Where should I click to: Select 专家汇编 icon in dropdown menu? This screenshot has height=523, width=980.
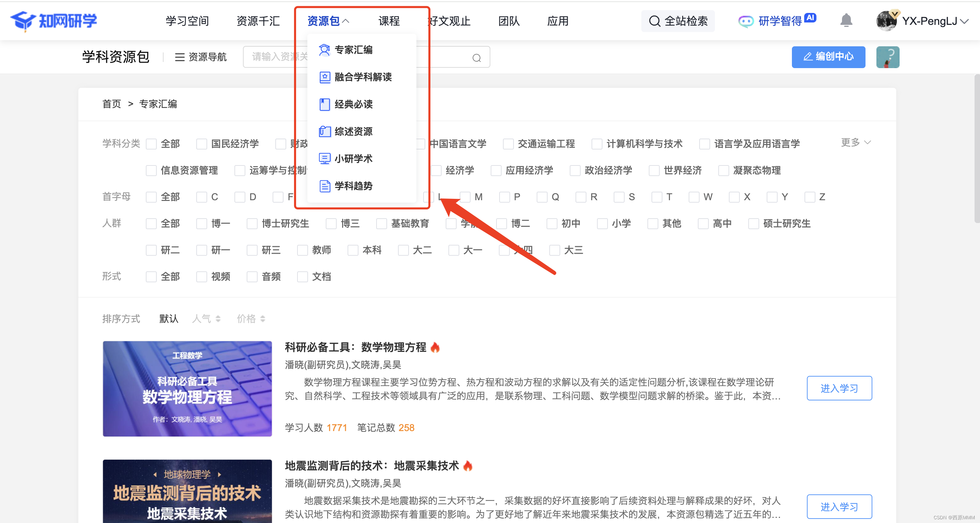pyautogui.click(x=324, y=50)
